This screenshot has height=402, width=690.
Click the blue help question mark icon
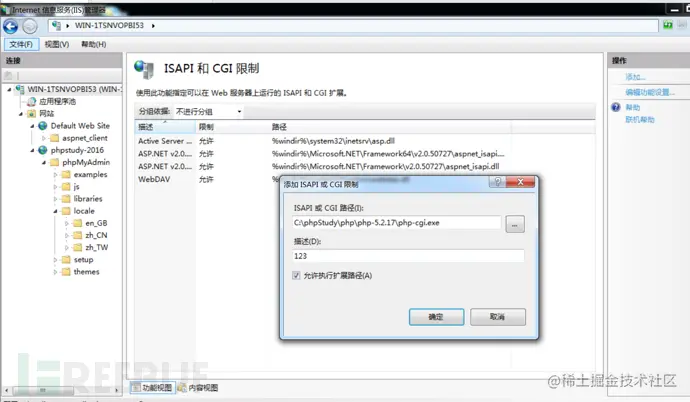616,107
